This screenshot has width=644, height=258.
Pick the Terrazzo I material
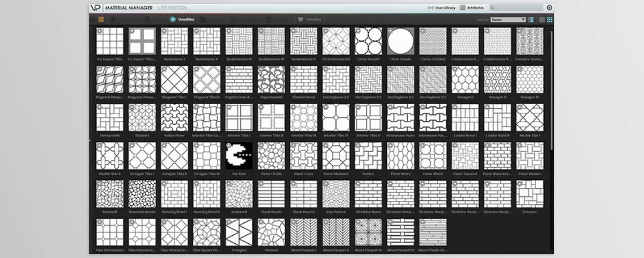[530, 193]
